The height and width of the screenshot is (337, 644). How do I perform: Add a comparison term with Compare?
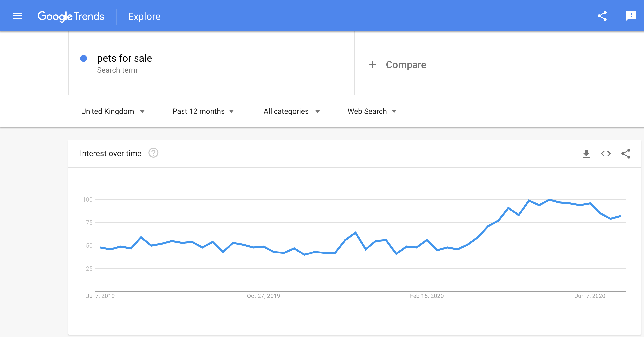click(406, 64)
